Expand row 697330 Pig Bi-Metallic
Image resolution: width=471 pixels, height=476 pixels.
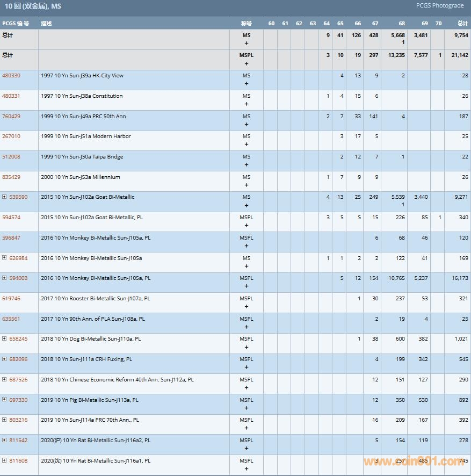click(4, 400)
